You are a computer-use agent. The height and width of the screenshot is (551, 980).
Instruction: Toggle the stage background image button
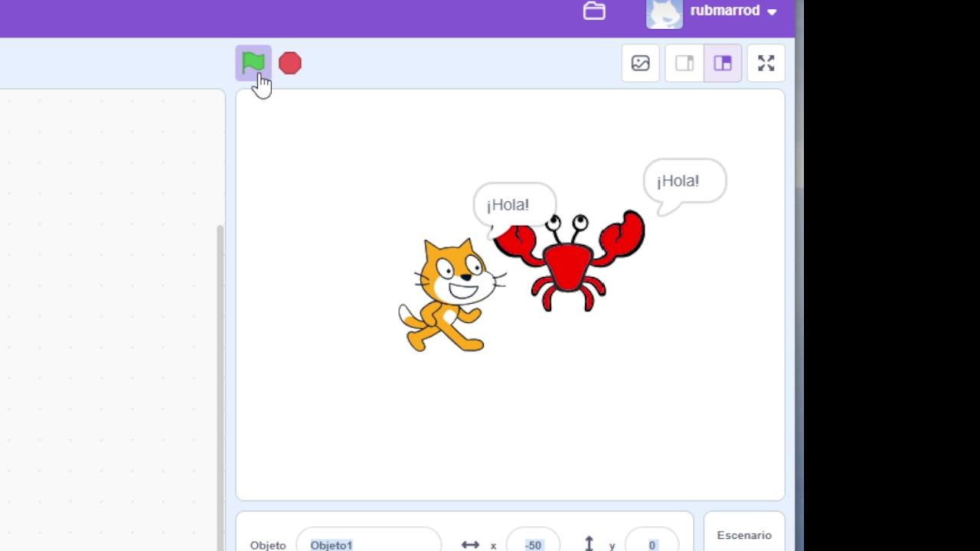pos(640,64)
